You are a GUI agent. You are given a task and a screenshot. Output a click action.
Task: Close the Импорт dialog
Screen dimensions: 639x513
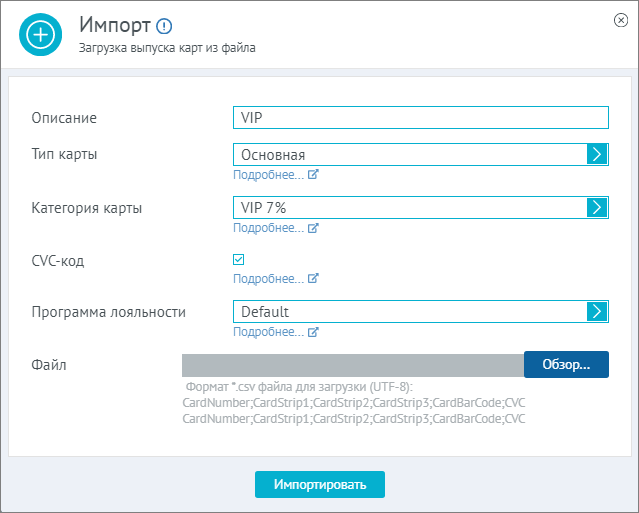pos(621,20)
